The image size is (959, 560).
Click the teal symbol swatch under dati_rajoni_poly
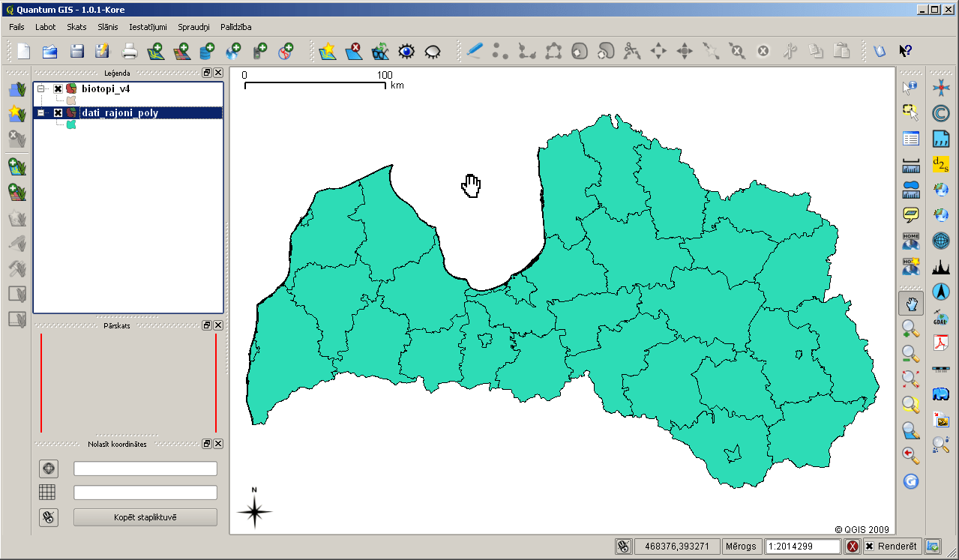[x=71, y=124]
